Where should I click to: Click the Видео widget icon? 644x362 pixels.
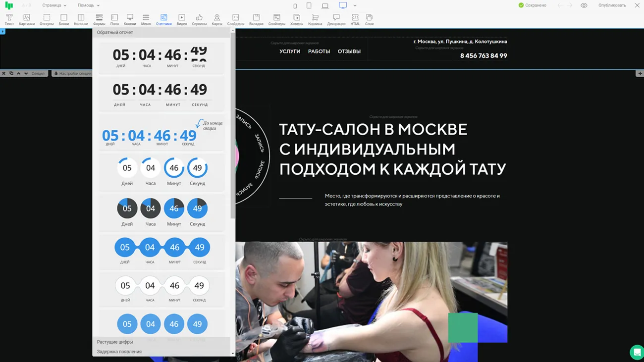pyautogui.click(x=182, y=19)
